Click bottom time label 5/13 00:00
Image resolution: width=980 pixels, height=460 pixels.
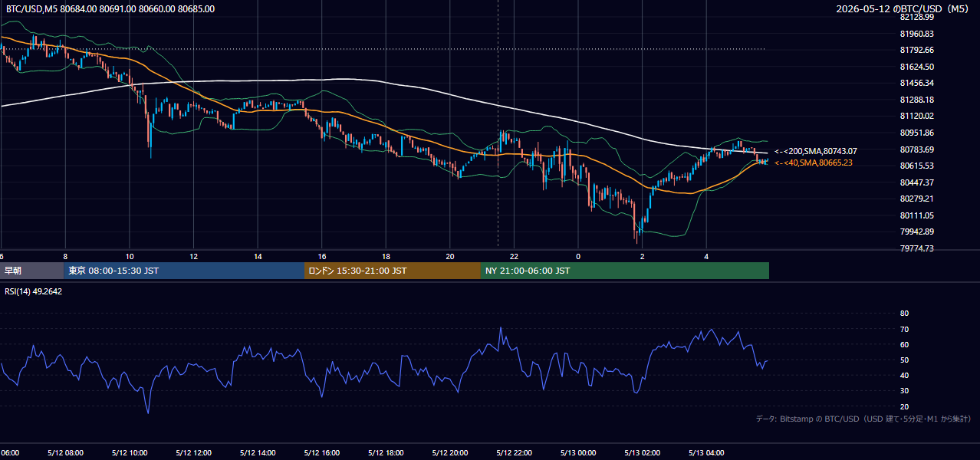[x=578, y=453]
